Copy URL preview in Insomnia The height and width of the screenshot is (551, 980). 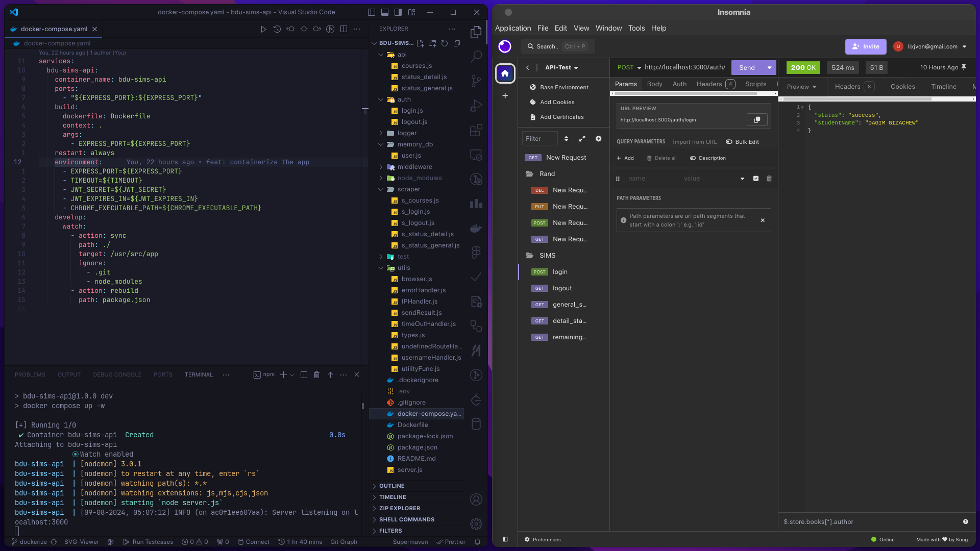click(x=757, y=119)
